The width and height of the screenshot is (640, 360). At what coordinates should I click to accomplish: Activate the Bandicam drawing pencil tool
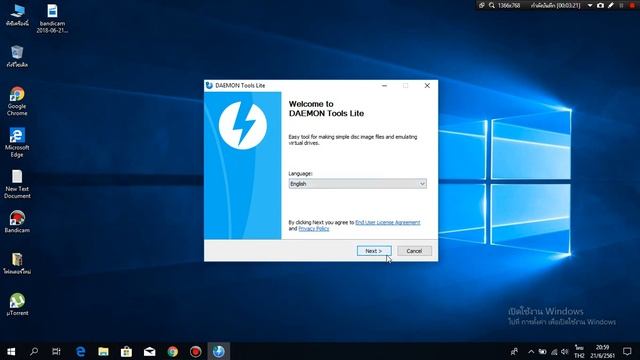(611, 5)
